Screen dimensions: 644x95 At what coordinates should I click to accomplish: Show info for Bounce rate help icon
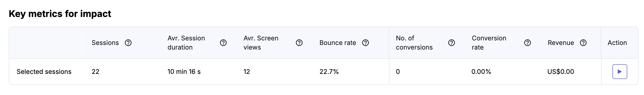366,43
